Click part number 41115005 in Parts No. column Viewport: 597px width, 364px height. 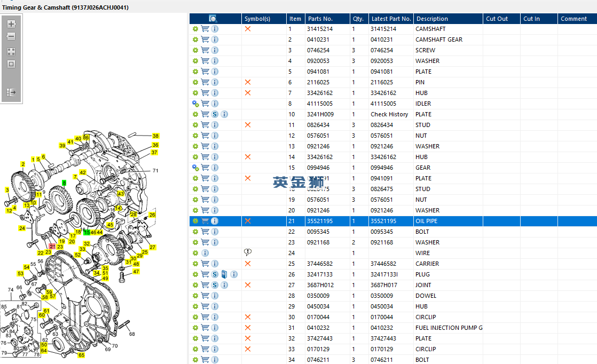[319, 104]
